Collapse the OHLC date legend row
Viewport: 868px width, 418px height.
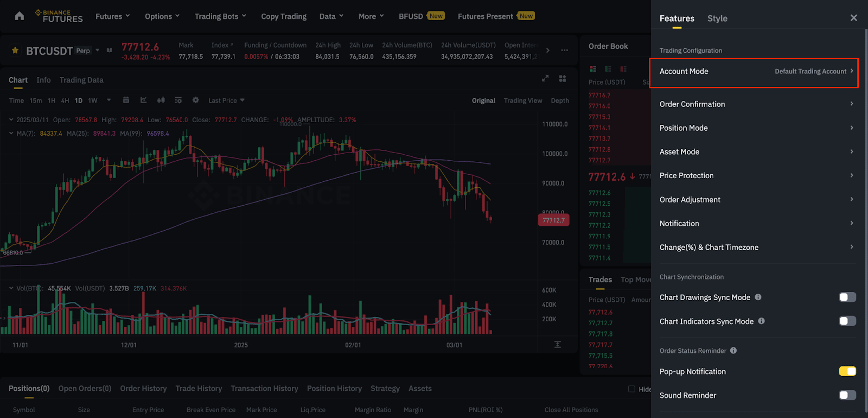point(11,119)
